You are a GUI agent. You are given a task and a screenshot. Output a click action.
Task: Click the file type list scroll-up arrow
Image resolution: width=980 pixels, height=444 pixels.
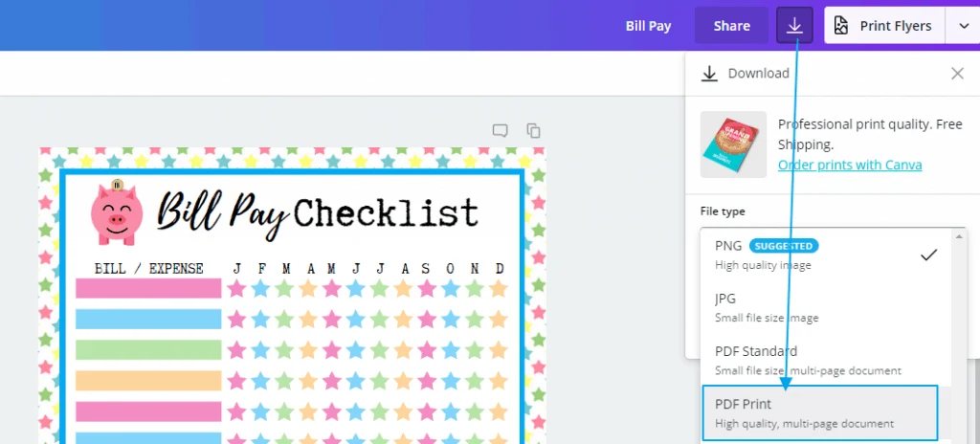click(x=959, y=236)
